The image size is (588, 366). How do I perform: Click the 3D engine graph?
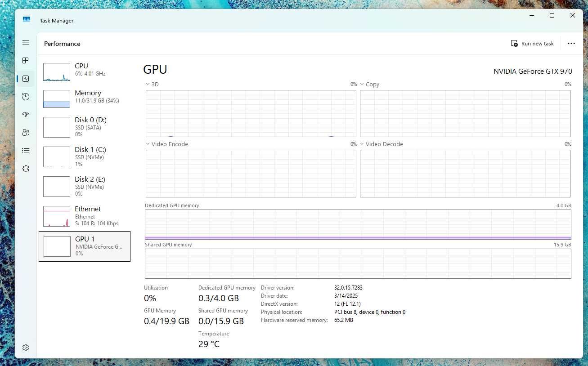tap(251, 113)
